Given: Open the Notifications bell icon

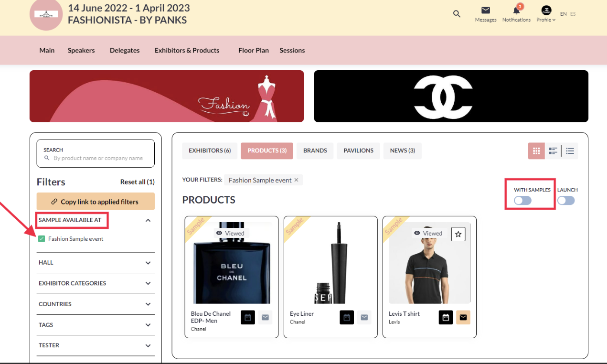Looking at the screenshot, I should [x=516, y=11].
